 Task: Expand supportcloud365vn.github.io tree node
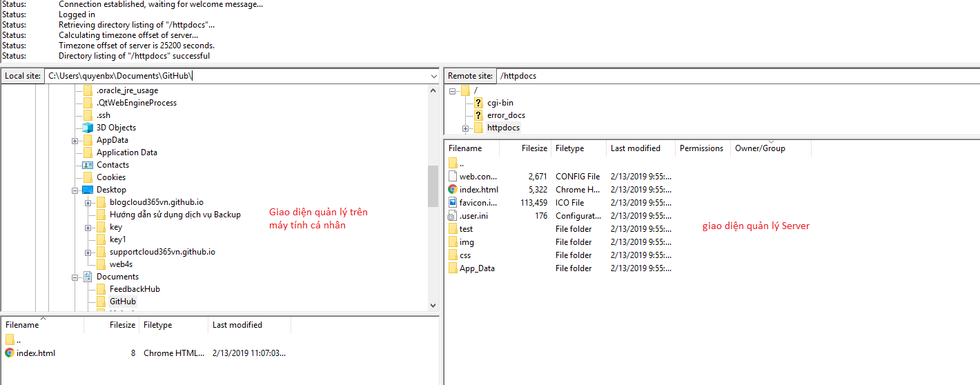pyautogui.click(x=88, y=253)
